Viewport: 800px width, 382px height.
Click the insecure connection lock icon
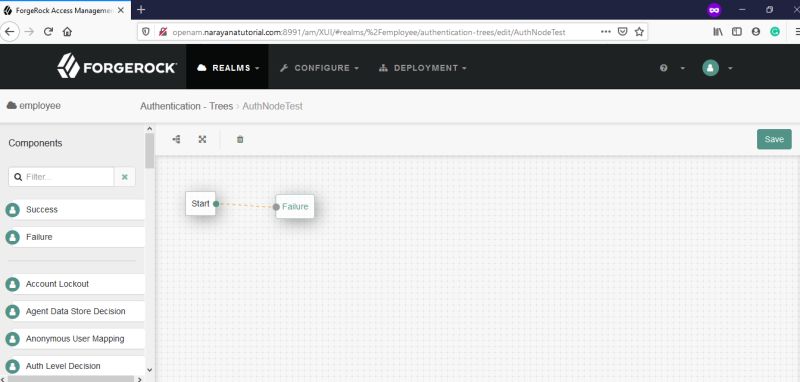point(163,32)
